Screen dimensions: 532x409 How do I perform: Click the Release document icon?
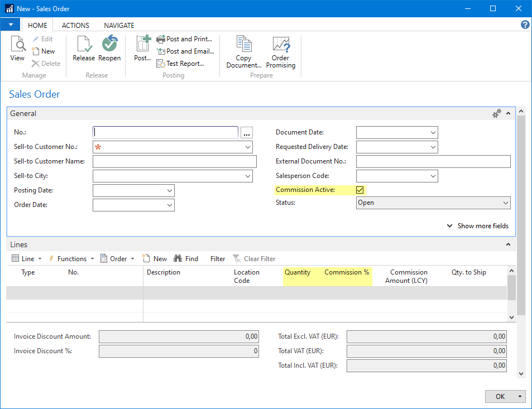84,49
